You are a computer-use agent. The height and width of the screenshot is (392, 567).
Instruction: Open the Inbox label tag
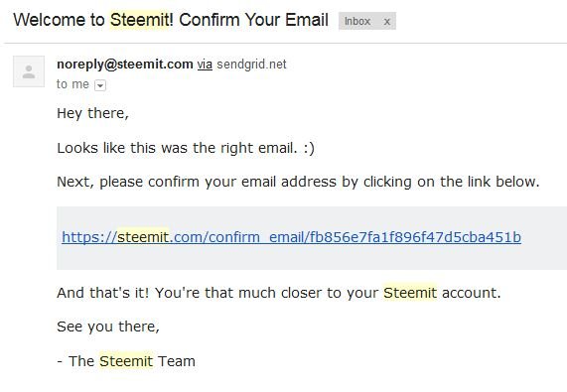tap(357, 21)
